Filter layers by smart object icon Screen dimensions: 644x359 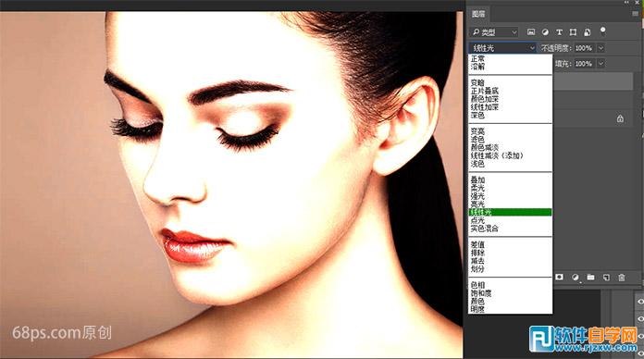coord(588,32)
